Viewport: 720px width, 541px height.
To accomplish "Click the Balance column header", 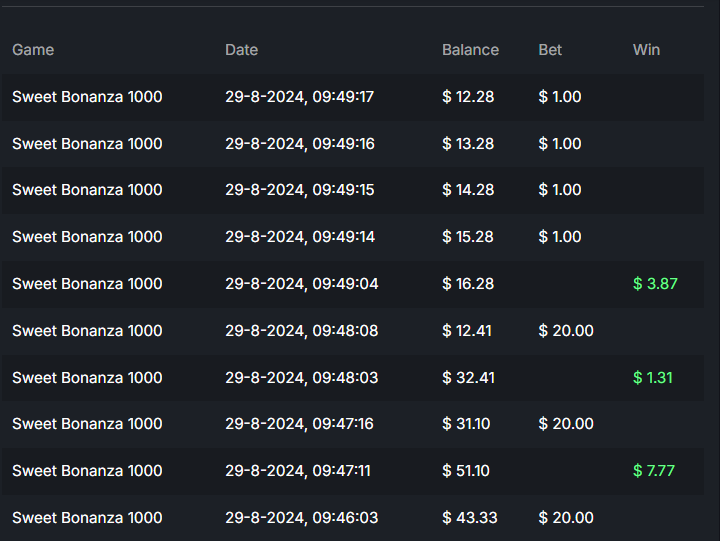I will (470, 50).
